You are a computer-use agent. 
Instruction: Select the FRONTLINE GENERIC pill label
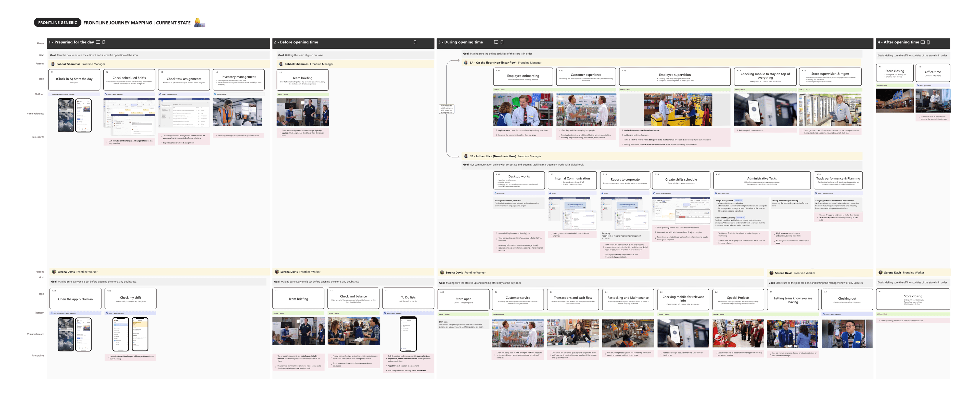pos(57,22)
